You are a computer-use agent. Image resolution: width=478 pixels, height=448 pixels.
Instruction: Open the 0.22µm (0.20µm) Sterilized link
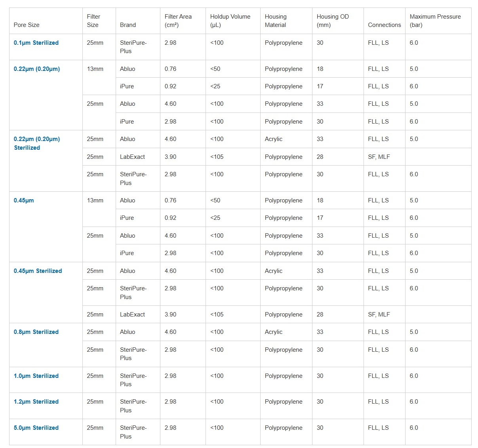37,143
